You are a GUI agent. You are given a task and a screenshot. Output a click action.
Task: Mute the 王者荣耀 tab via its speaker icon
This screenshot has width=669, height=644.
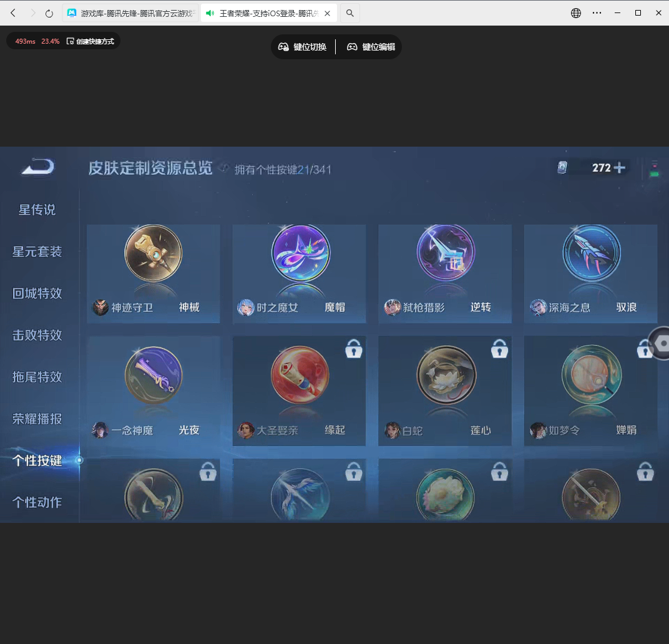[x=209, y=12]
